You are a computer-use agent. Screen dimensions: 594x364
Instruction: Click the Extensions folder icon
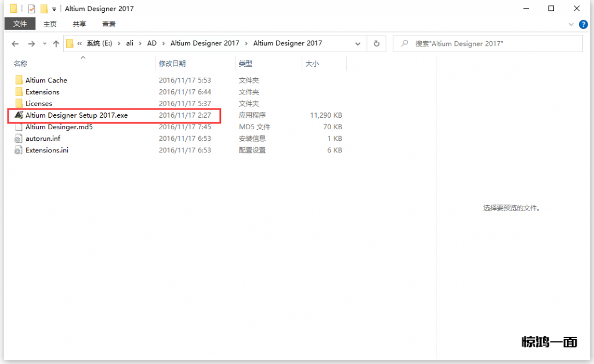(19, 92)
